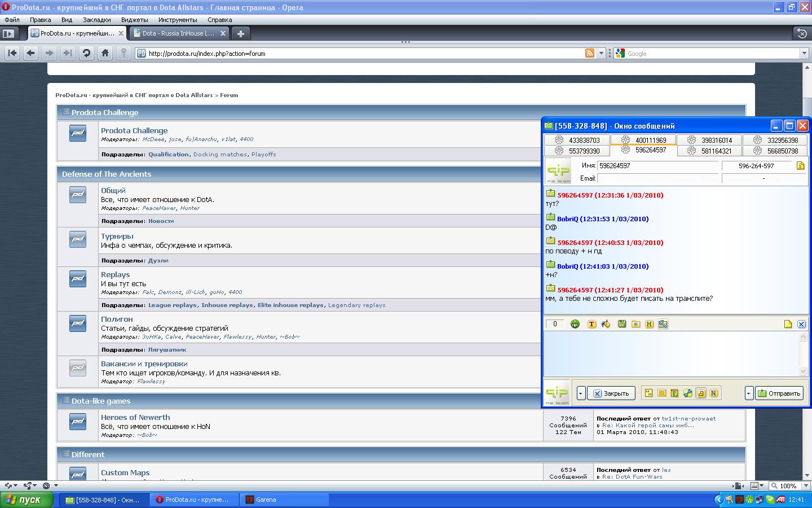Open the Google search engine dropdown
The width and height of the screenshot is (812, 508).
coord(805,53)
